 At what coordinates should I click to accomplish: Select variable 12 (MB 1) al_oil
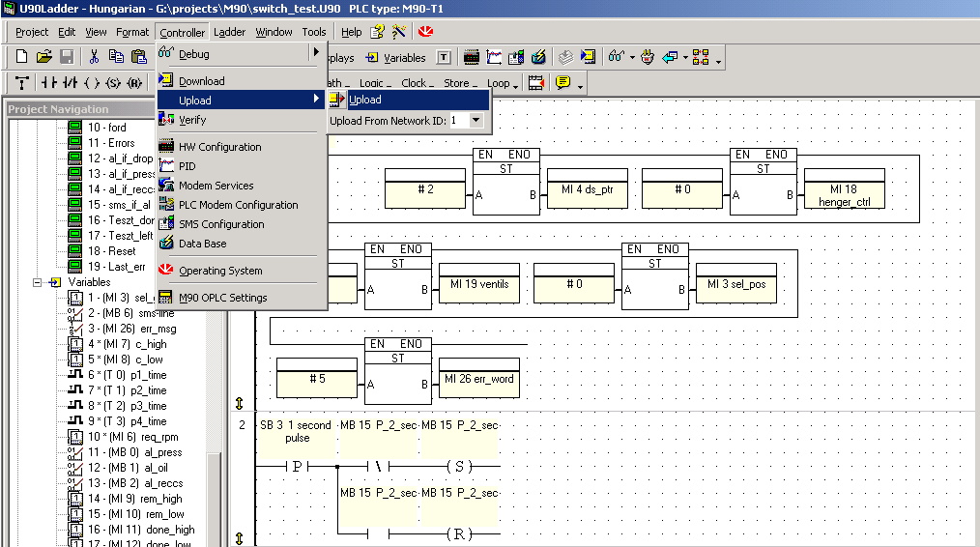[128, 468]
